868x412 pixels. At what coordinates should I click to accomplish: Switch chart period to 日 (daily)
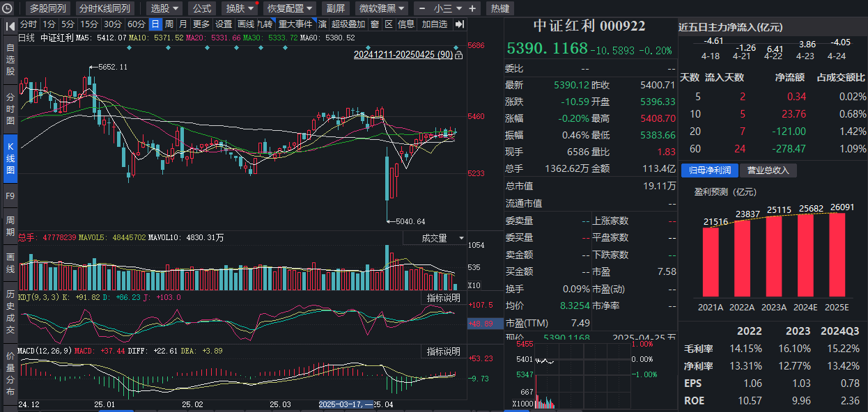155,24
